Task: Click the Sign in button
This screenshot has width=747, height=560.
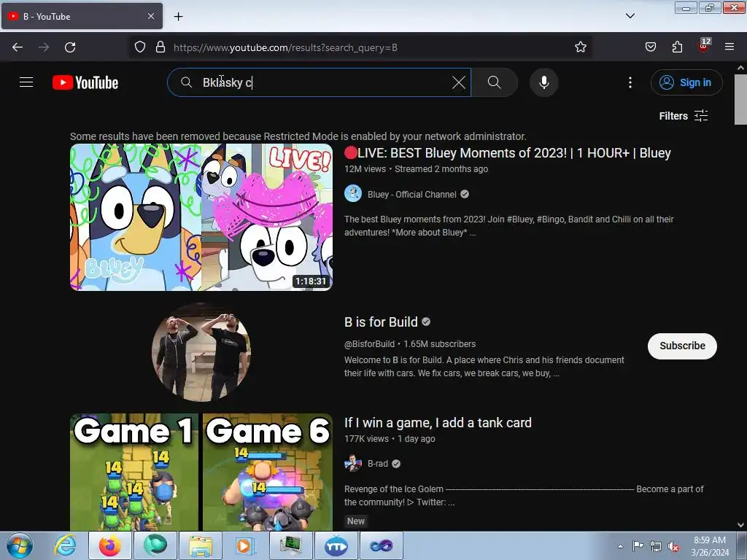Action: tap(686, 82)
